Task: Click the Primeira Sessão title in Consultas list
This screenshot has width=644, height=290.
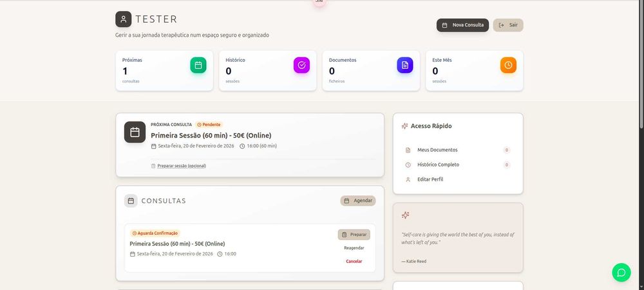Action: point(178,244)
